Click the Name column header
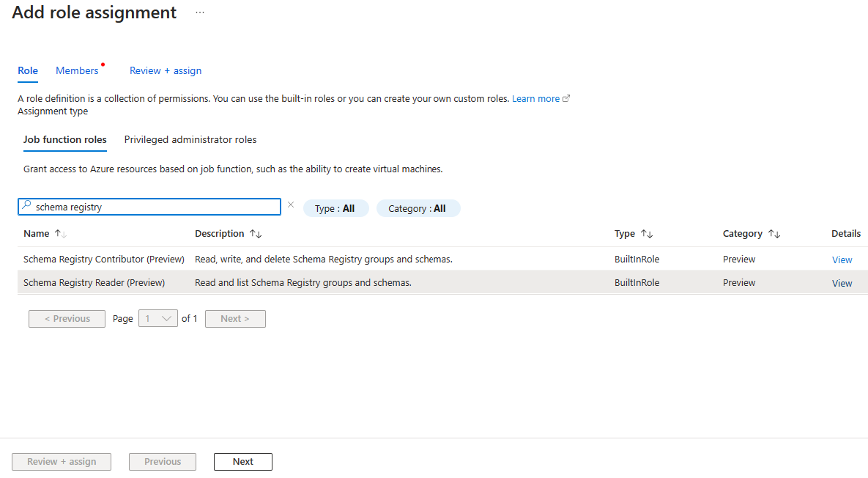This screenshot has width=868, height=478. coord(37,234)
